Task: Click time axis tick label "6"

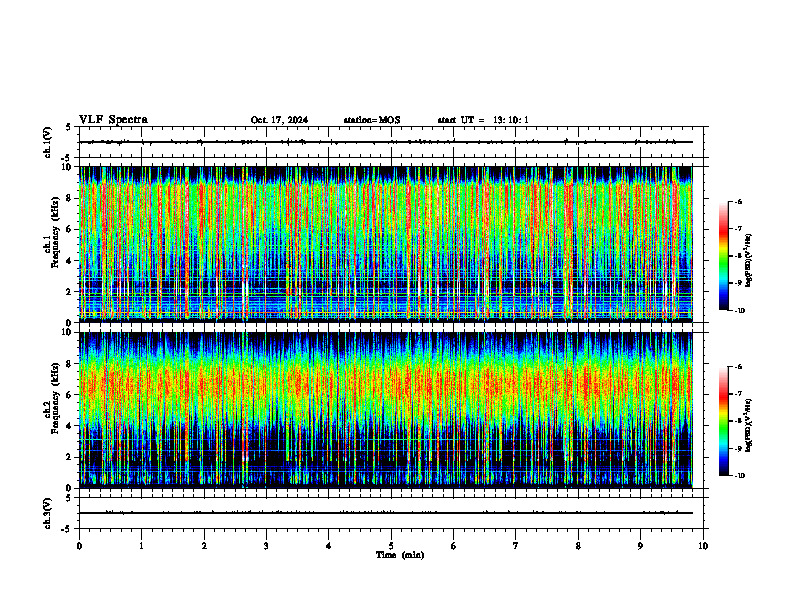Action: coord(454,546)
